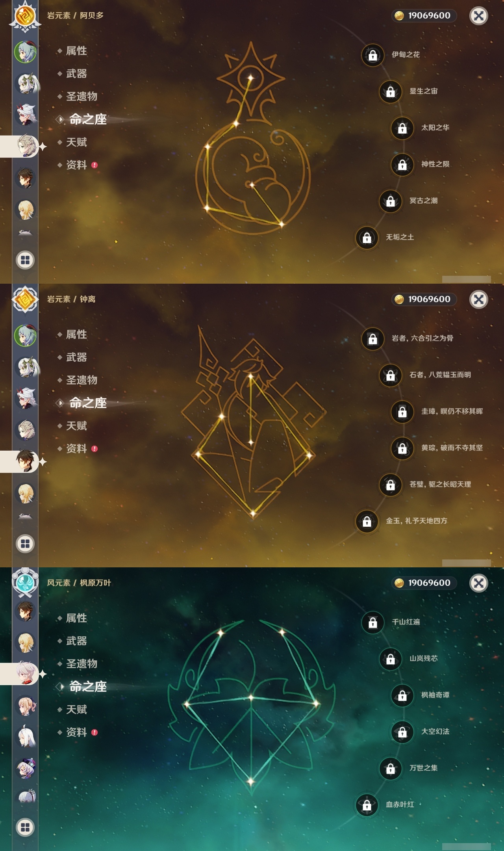
Task: Click the 19069600 mora counter in top panel
Action: [x=424, y=15]
